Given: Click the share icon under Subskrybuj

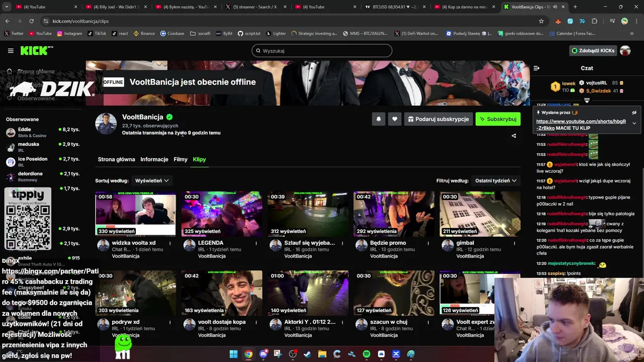Looking at the screenshot, I should pos(514,136).
